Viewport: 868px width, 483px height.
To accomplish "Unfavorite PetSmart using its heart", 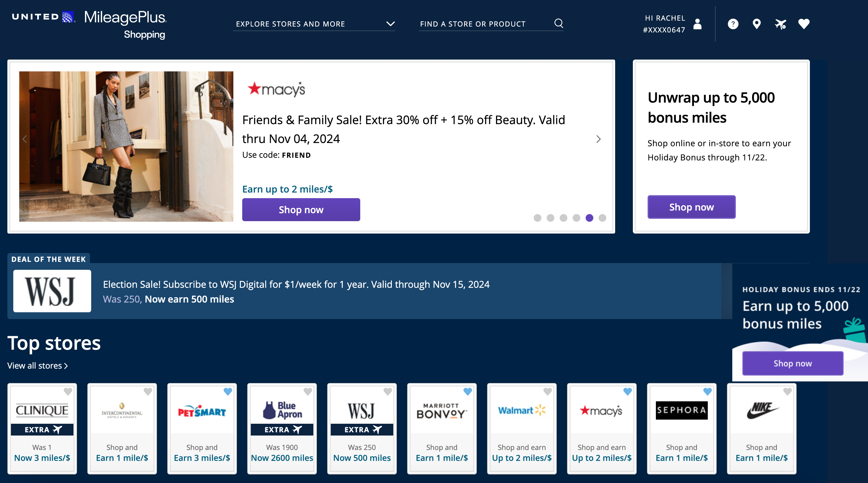I will click(x=228, y=392).
